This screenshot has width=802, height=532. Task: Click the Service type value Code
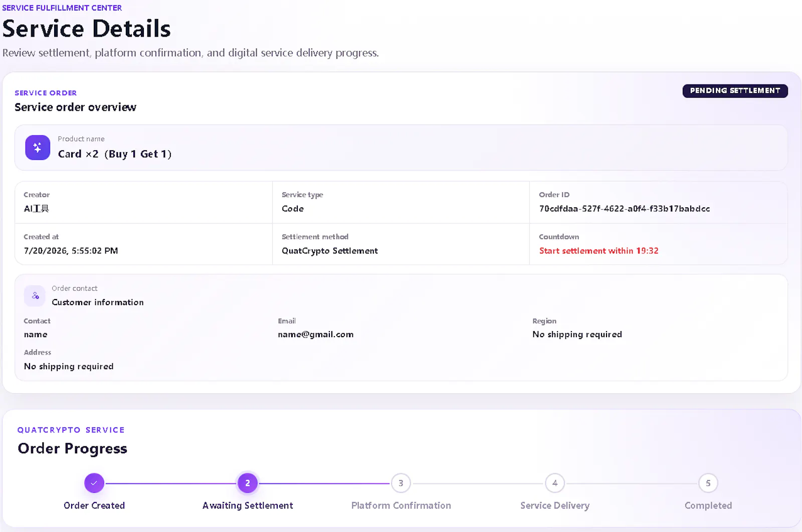tap(293, 208)
